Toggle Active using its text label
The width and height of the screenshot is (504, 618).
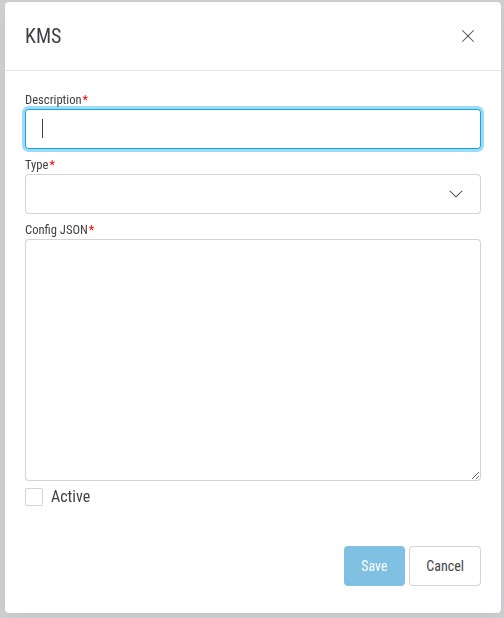click(71, 497)
